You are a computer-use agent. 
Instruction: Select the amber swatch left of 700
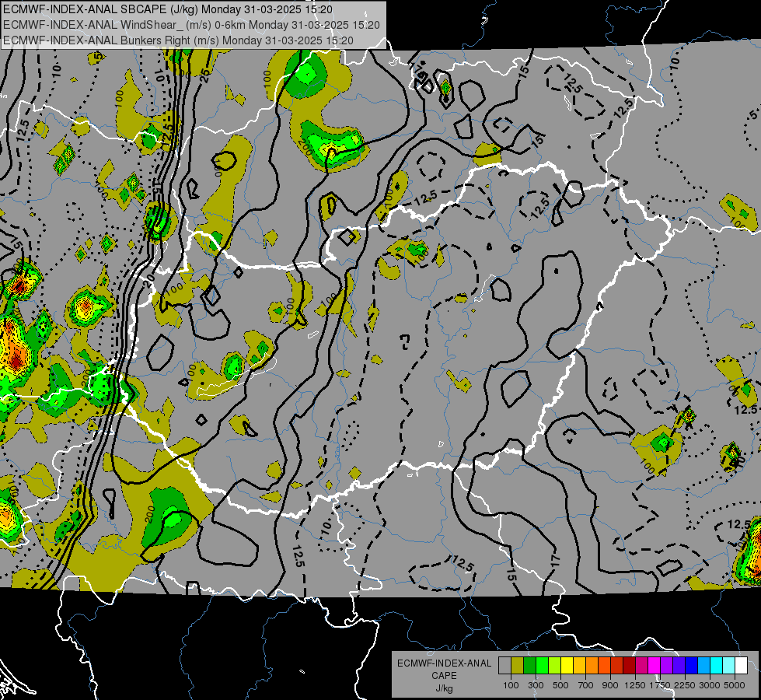point(579,665)
